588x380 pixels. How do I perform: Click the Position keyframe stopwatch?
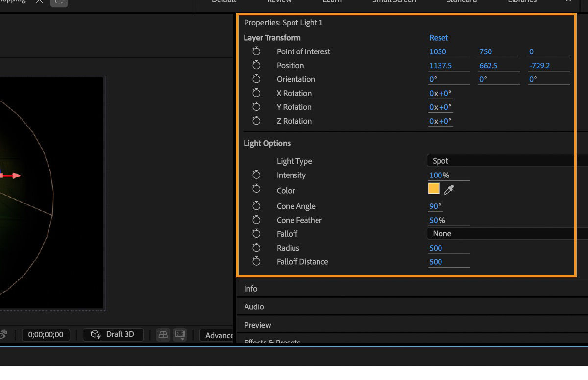click(x=256, y=65)
